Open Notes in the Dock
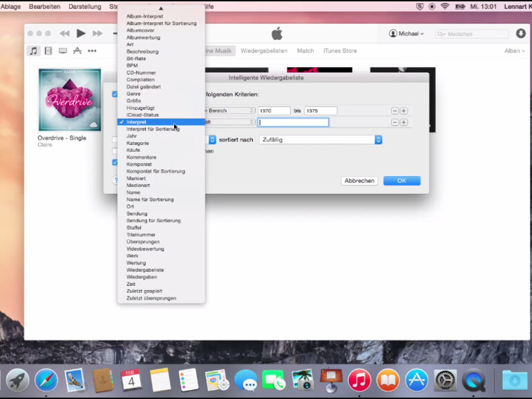The image size is (532, 399). click(160, 380)
